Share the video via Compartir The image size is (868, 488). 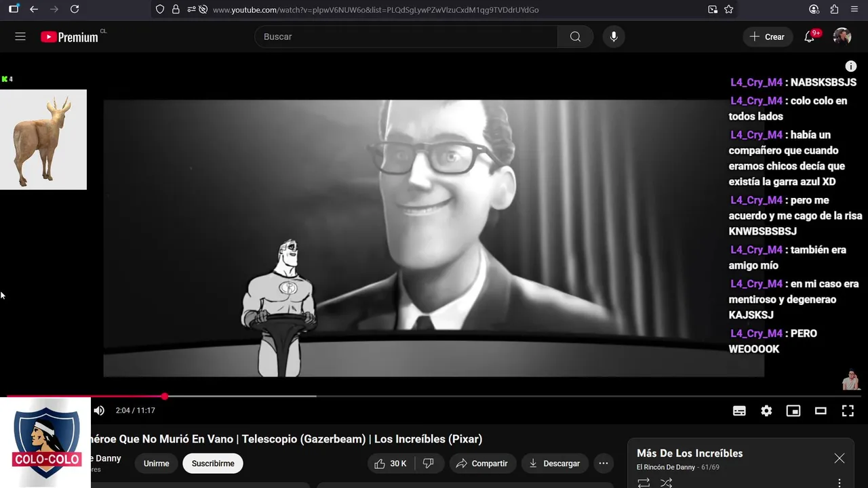pos(482,464)
